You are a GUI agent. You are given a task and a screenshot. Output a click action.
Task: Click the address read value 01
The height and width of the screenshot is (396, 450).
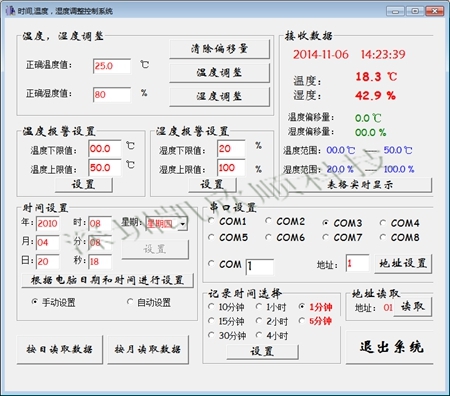tap(388, 307)
